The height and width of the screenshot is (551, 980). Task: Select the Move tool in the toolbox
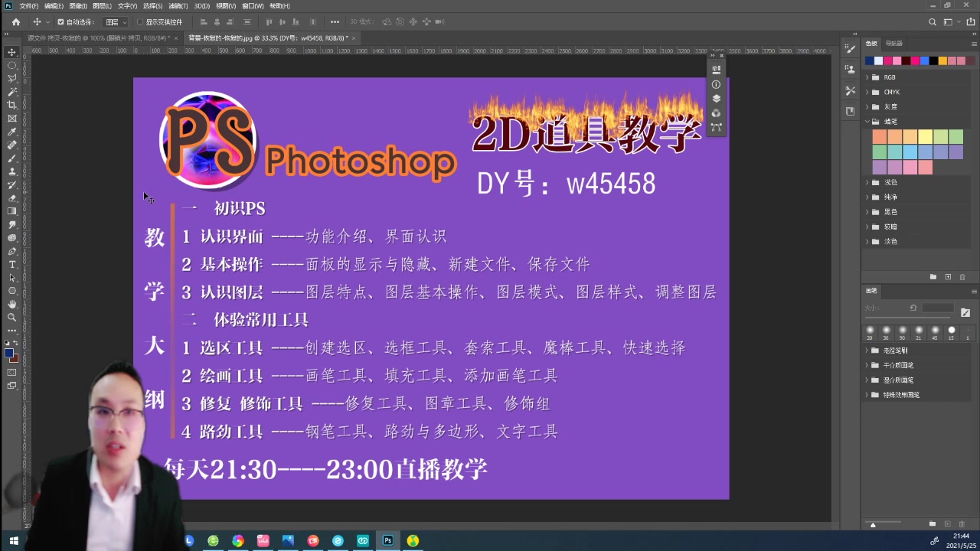point(12,52)
